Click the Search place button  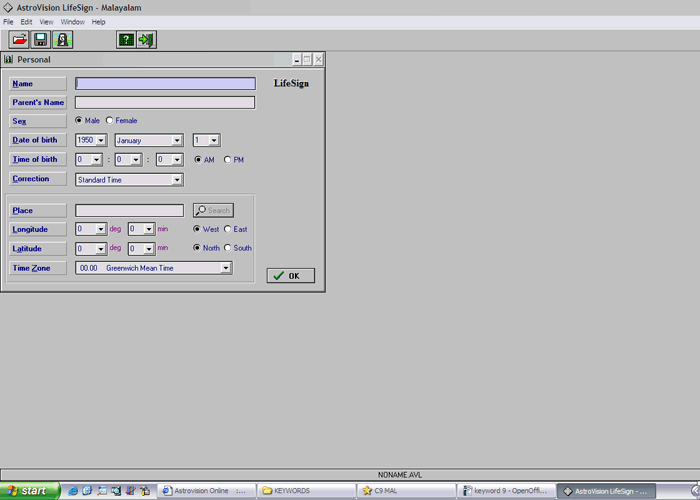(213, 210)
